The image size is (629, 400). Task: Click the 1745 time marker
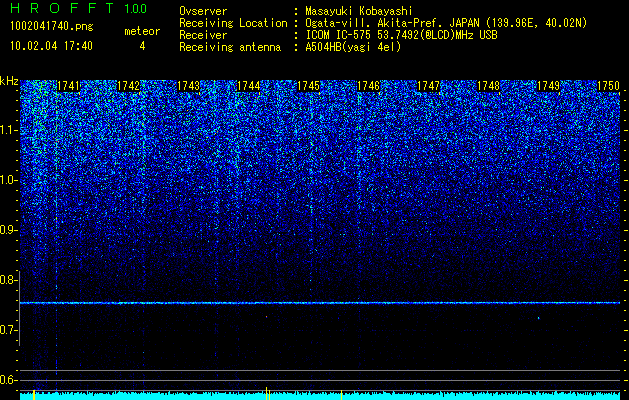click(x=308, y=86)
